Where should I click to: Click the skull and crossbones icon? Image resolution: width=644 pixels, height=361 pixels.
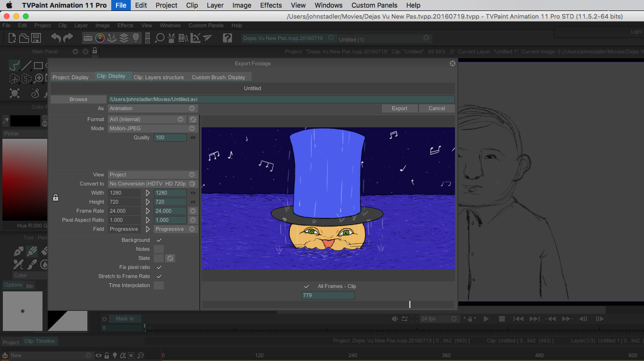(x=15, y=93)
